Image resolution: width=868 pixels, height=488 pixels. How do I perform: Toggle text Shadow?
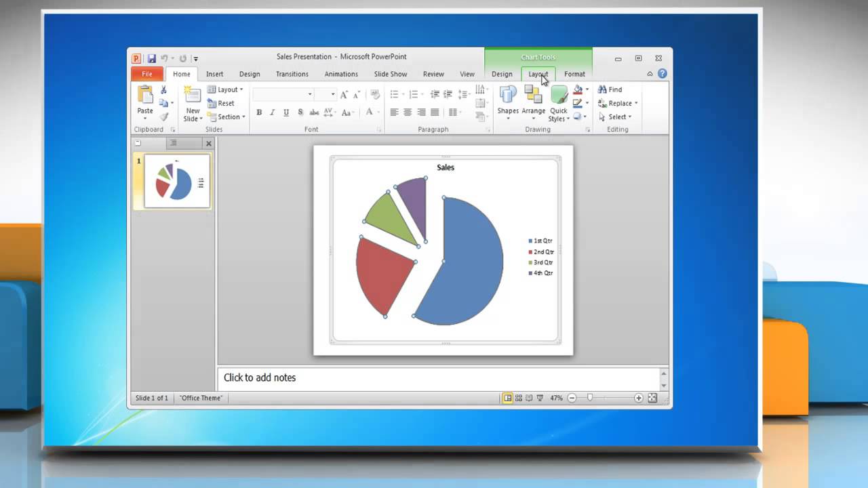[x=300, y=113]
